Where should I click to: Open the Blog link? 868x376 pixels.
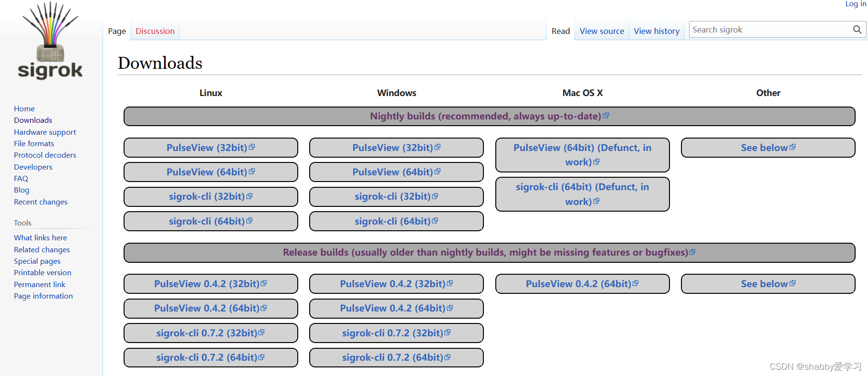21,190
